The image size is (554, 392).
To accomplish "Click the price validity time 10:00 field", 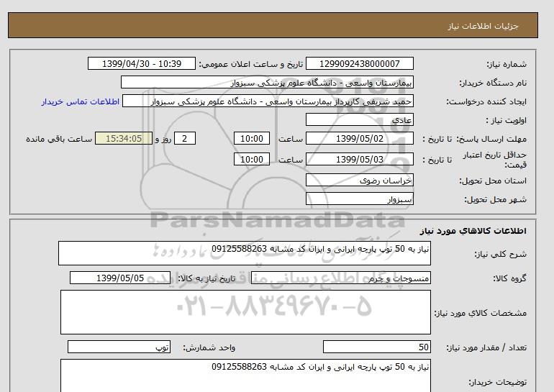I will [x=252, y=159].
